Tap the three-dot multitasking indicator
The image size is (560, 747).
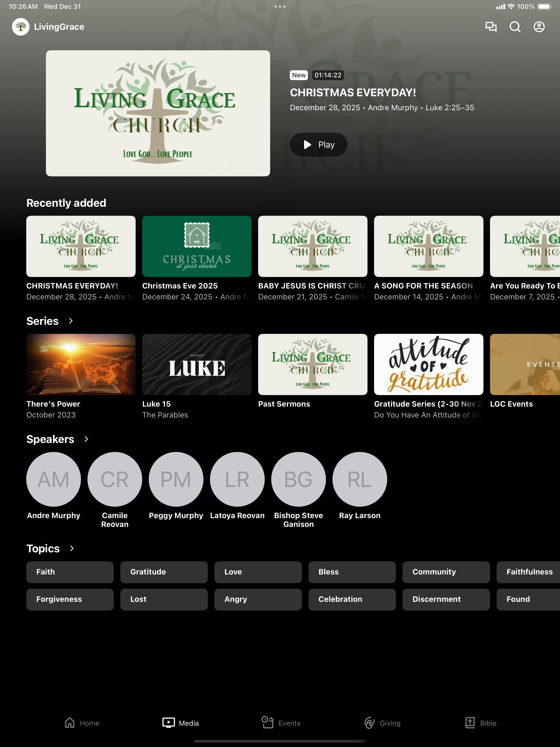(280, 6)
